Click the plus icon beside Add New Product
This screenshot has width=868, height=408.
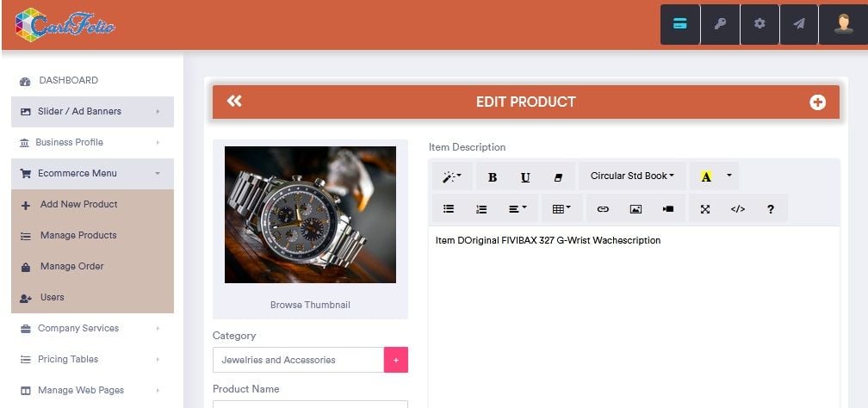26,206
